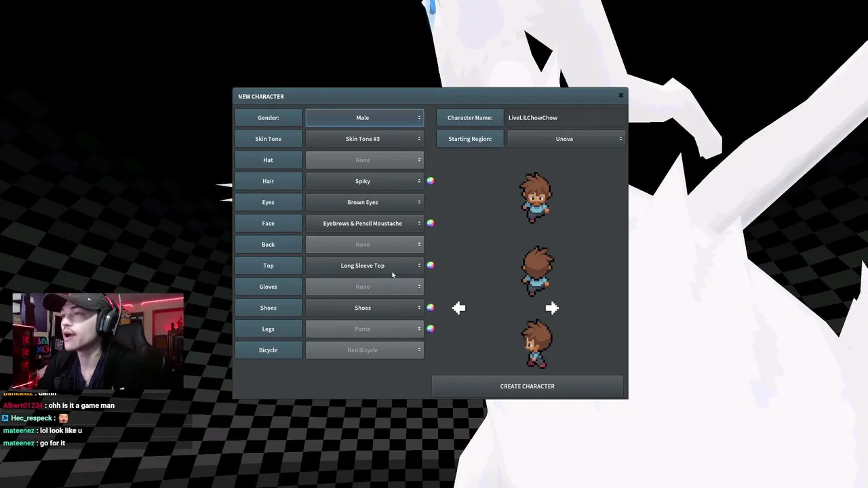This screenshot has height=488, width=868.
Task: Click the Gloves label button
Action: [x=269, y=287]
